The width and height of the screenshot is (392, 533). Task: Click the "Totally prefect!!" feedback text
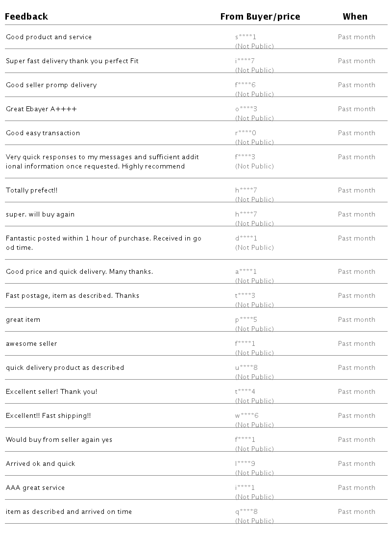pyautogui.click(x=31, y=191)
